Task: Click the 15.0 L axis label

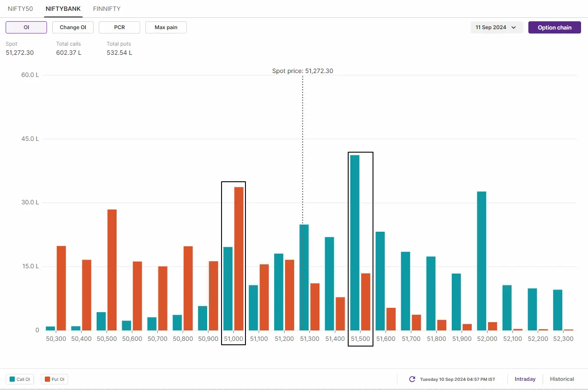Action: (30, 266)
